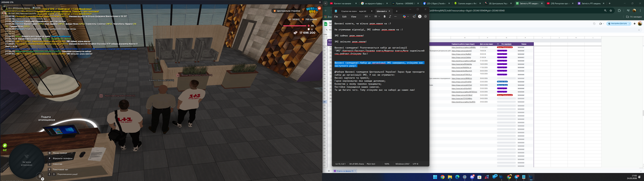Screen dimensions: 644x181
Task: Open the list style dropdown in Notepad
Action: pyautogui.click(x=377, y=16)
